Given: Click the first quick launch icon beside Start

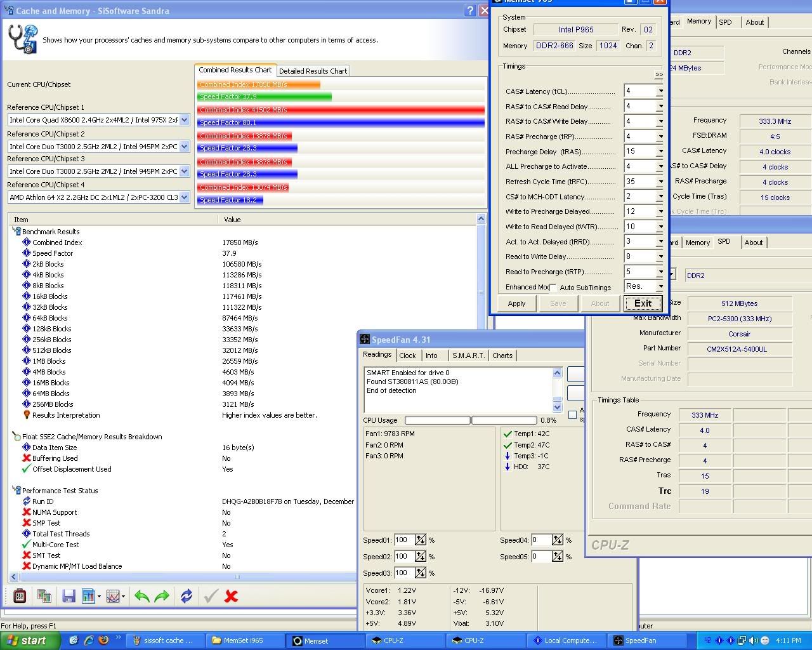Looking at the screenshot, I should (74, 640).
